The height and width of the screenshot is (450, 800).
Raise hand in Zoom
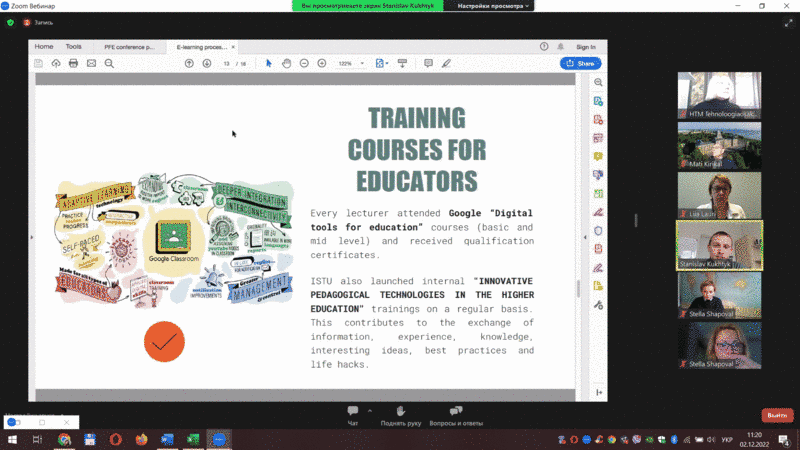coord(401,415)
